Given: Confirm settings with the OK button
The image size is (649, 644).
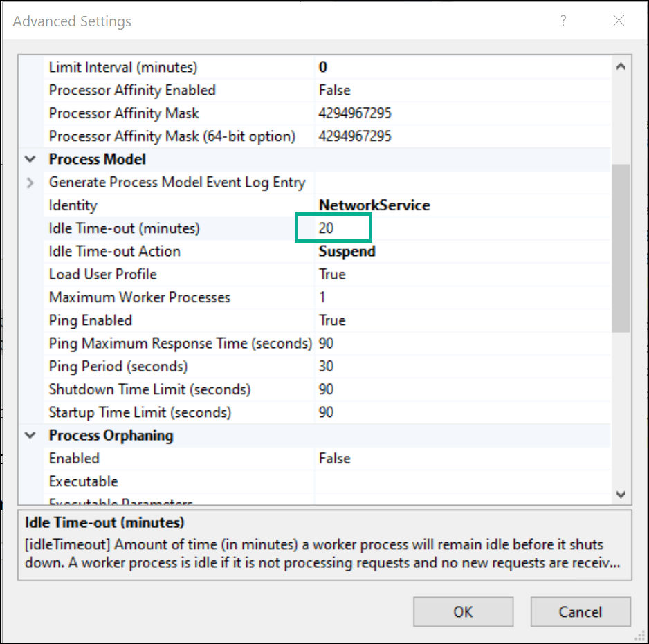Looking at the screenshot, I should click(x=463, y=611).
